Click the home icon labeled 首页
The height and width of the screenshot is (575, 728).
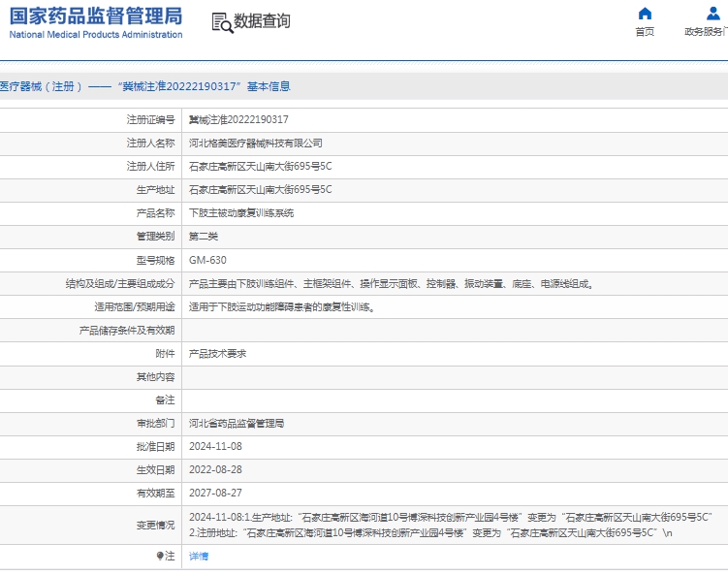click(x=645, y=14)
